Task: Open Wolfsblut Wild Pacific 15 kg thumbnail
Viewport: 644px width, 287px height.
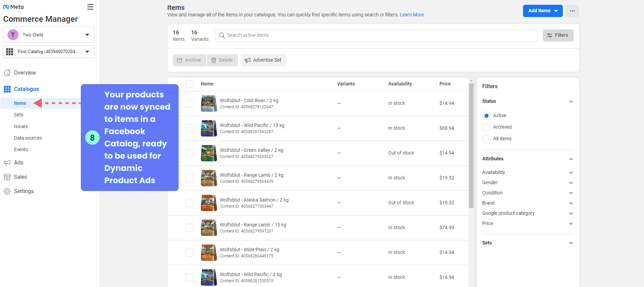Action: 209,128
